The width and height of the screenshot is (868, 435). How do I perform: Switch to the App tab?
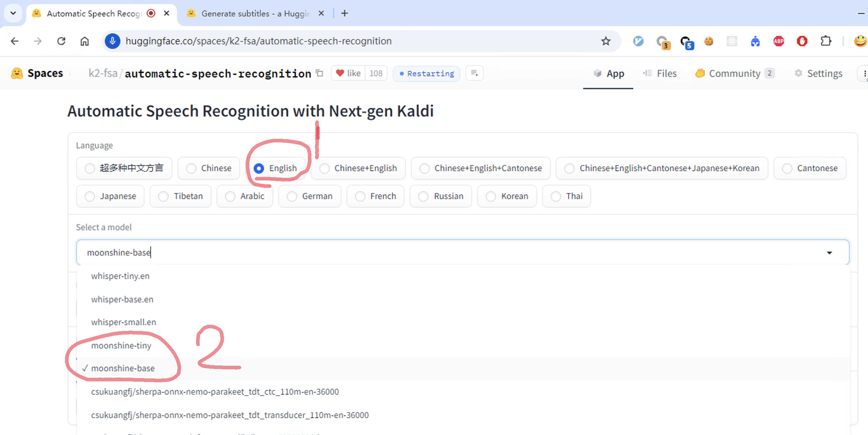click(608, 73)
